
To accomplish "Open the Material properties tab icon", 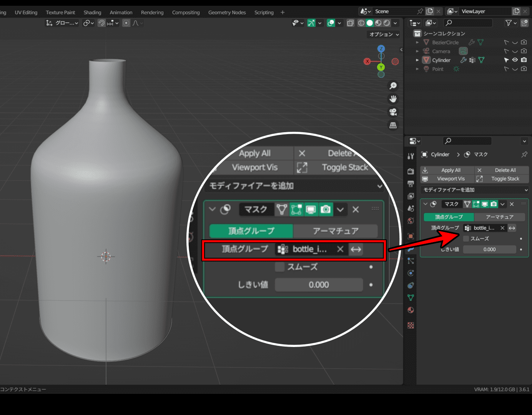I will (x=411, y=310).
